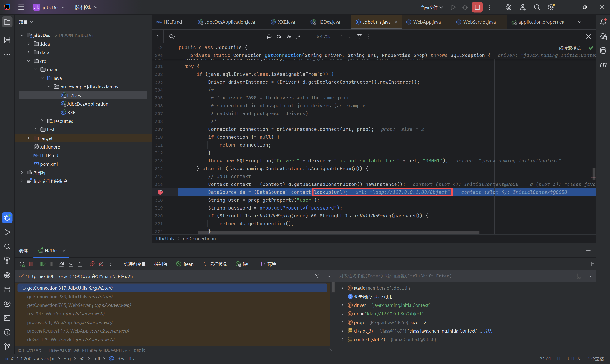Open the Maven tool window icon
Screen dimensions: 610x364
(603, 65)
